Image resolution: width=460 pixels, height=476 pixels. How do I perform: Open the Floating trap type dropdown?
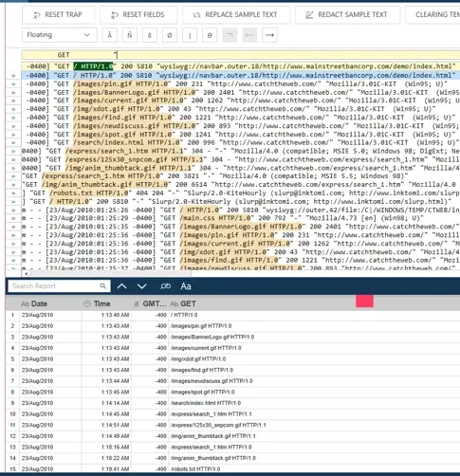[x=59, y=35]
